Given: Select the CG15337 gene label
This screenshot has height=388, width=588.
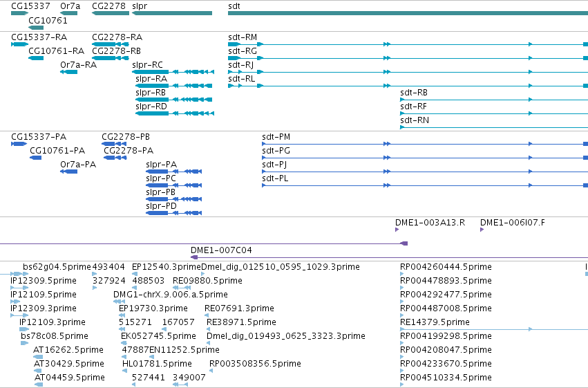Looking at the screenshot, I should (30, 6).
